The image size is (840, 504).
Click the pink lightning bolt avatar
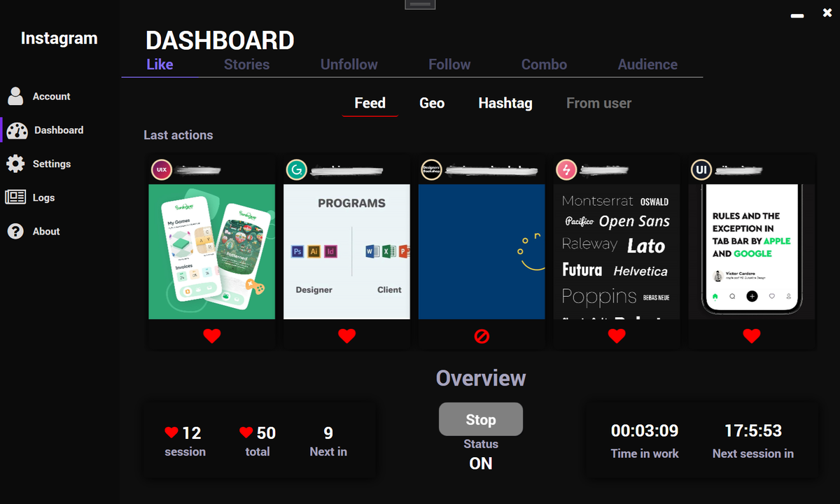(566, 170)
